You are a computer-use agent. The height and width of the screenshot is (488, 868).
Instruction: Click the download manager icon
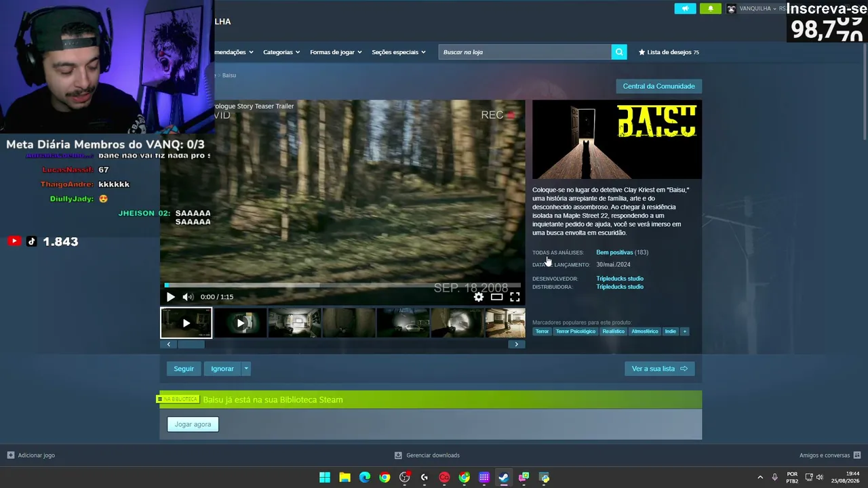click(x=398, y=455)
